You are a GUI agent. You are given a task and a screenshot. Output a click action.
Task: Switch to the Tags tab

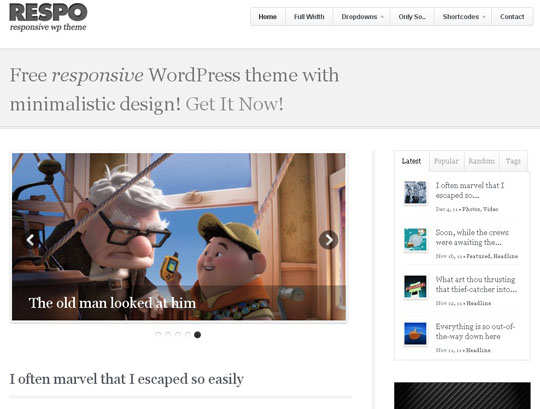tap(513, 161)
